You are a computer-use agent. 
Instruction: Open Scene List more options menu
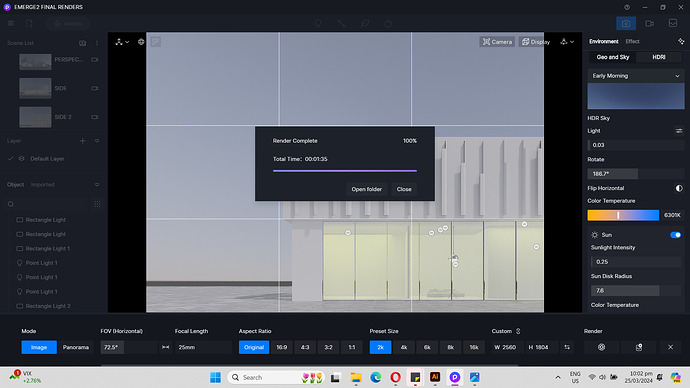tap(97, 43)
